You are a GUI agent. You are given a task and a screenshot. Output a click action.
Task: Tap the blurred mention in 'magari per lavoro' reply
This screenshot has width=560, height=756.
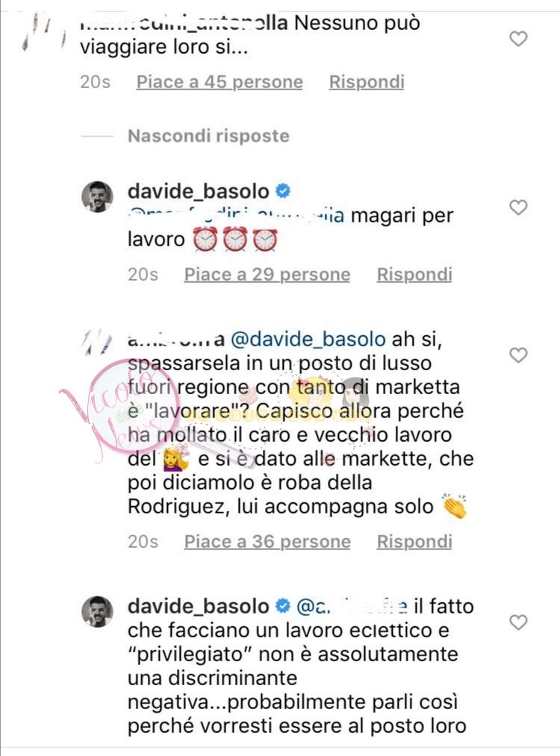click(237, 216)
